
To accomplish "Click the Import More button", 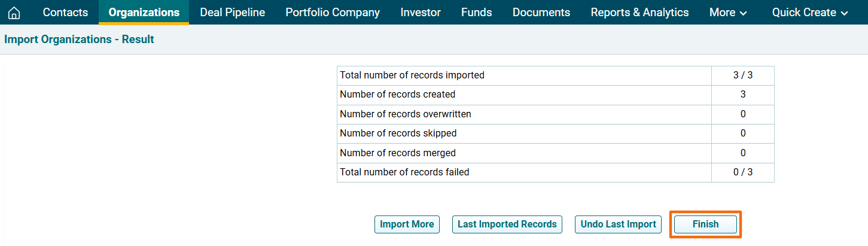I will [407, 224].
